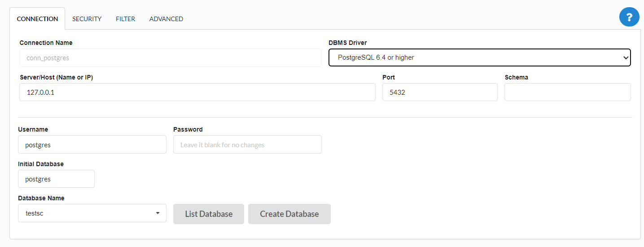
Task: Open the Database Name testsc dropdown
Action: pos(92,213)
